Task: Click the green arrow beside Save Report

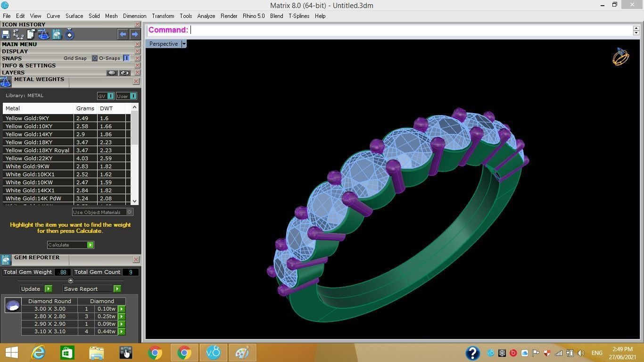Action: coord(117,288)
